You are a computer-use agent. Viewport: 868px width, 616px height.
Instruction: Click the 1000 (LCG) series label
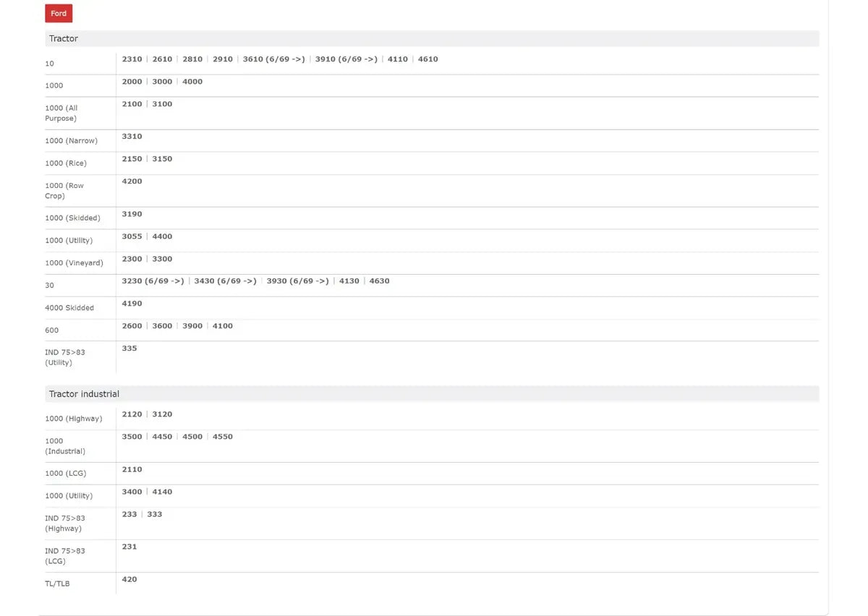[x=65, y=474]
